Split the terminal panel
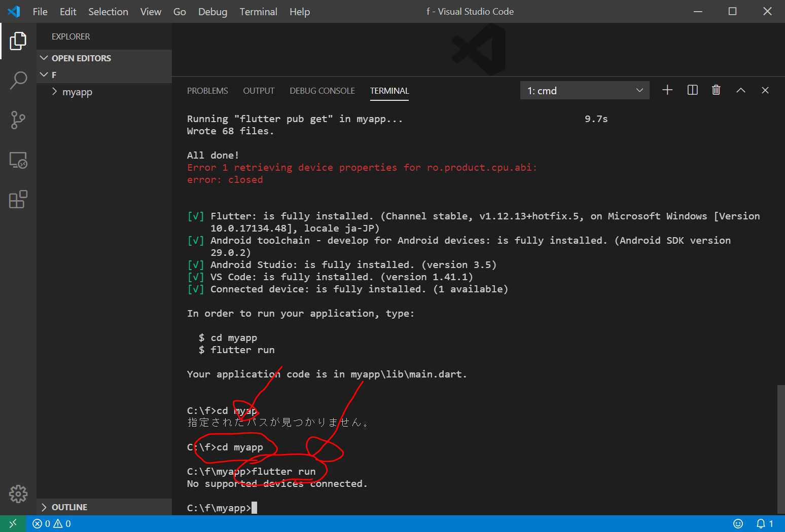 point(692,90)
